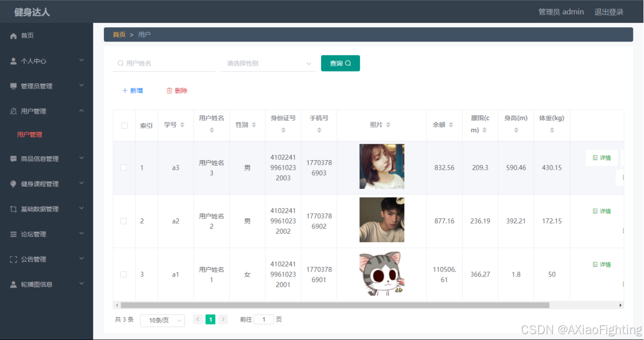Expand the 管理员管理 menu chevron
644x340 pixels.
click(x=82, y=85)
